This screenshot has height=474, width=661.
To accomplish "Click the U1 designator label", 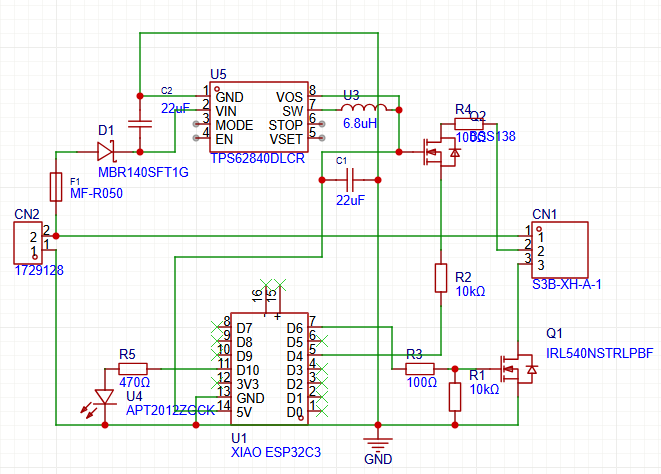I will tap(239, 439).
